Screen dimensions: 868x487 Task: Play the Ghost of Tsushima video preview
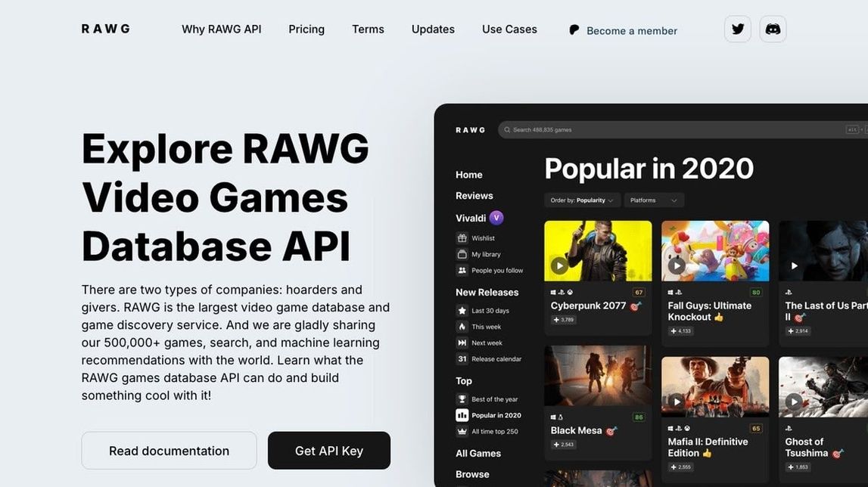(x=794, y=402)
